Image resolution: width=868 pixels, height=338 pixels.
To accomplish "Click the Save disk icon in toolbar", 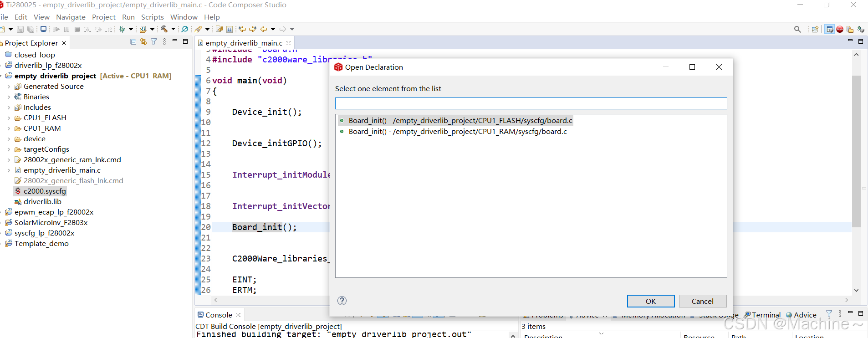I will 20,29.
